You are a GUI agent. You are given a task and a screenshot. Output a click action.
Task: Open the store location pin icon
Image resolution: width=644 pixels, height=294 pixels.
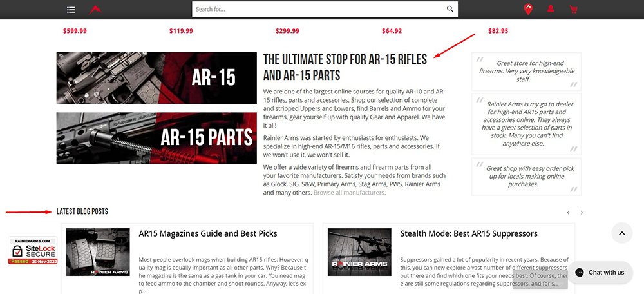click(528, 10)
